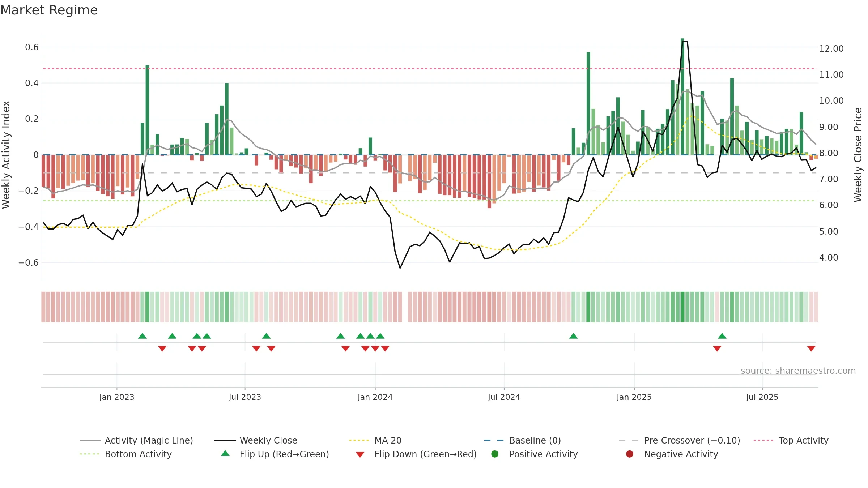Click the Pre-Crossover (−0.10) legend entry
Image resolution: width=868 pixels, height=488 pixels.
679,440
